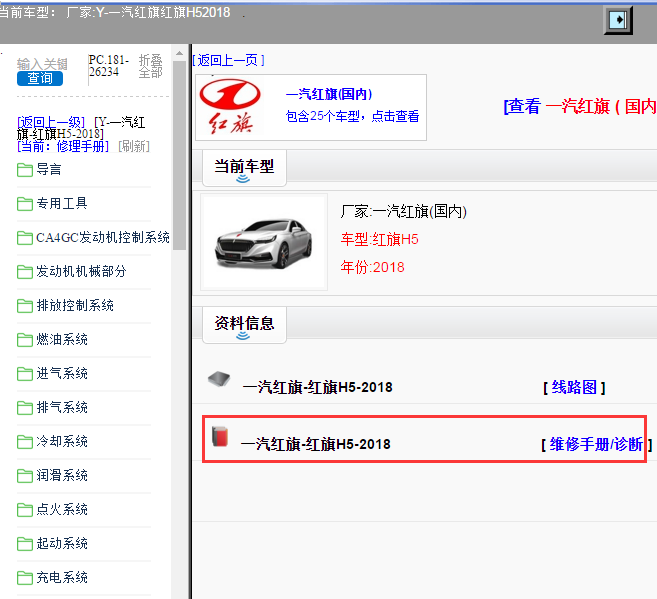This screenshot has width=657, height=599.
Task: Select the 润滑系统 entry
Action: point(62,475)
